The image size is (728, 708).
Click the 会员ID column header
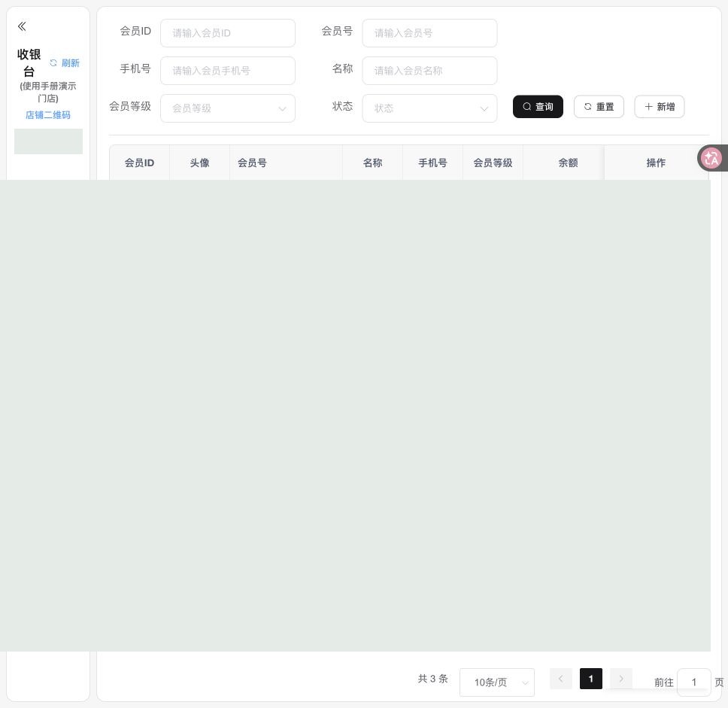tap(139, 163)
